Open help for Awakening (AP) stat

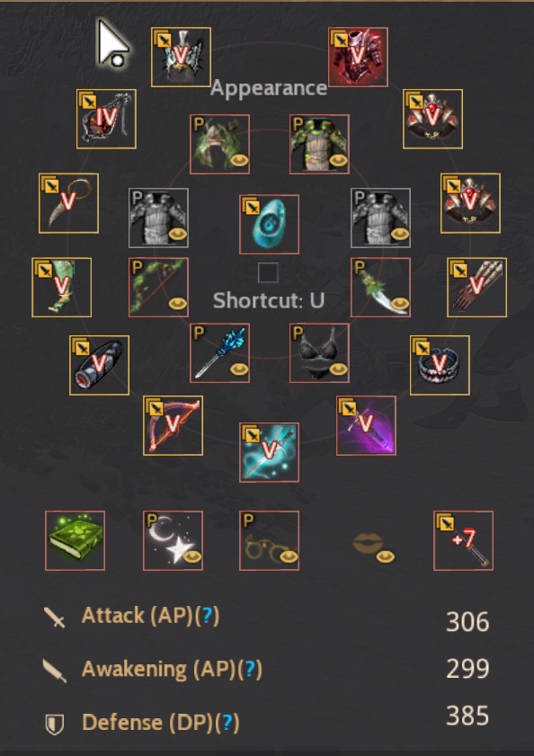pos(249,669)
